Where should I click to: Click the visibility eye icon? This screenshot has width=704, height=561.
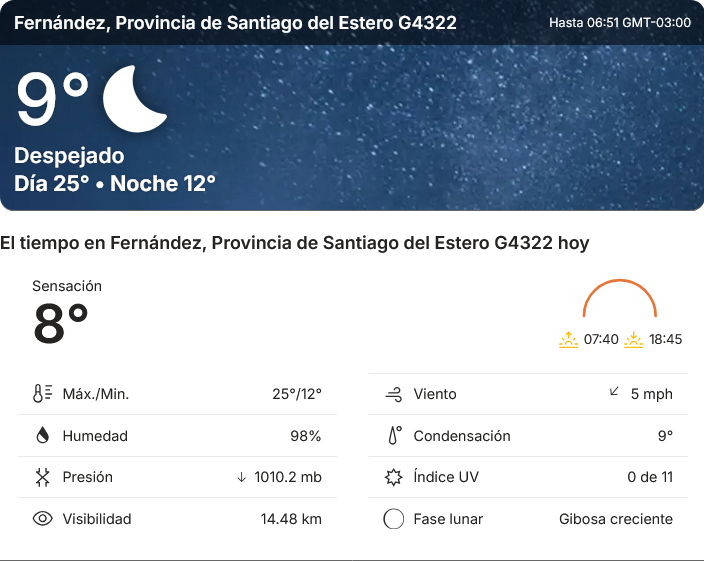(x=42, y=519)
